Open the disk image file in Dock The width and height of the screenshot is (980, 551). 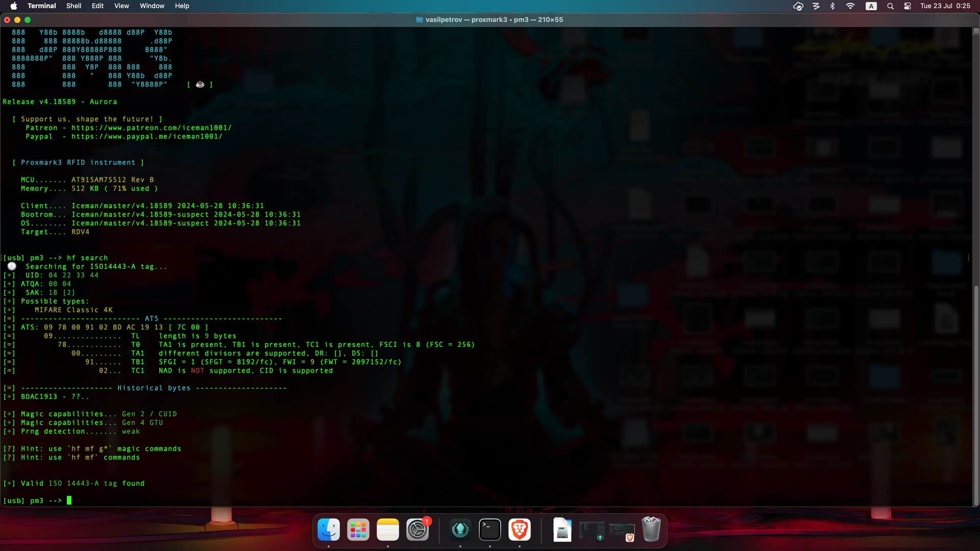[562, 530]
